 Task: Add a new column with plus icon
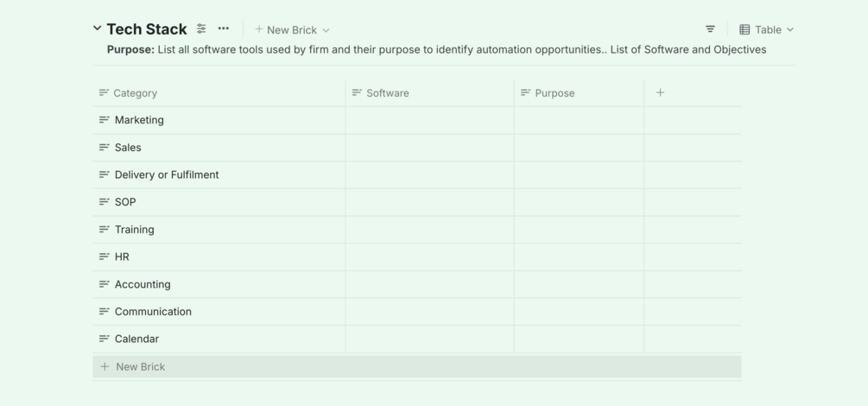pos(660,92)
